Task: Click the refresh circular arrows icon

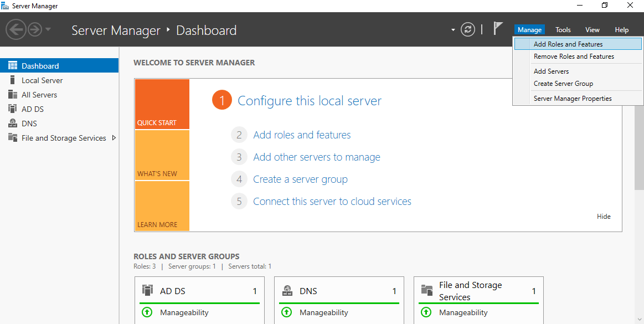Action: pyautogui.click(x=468, y=29)
